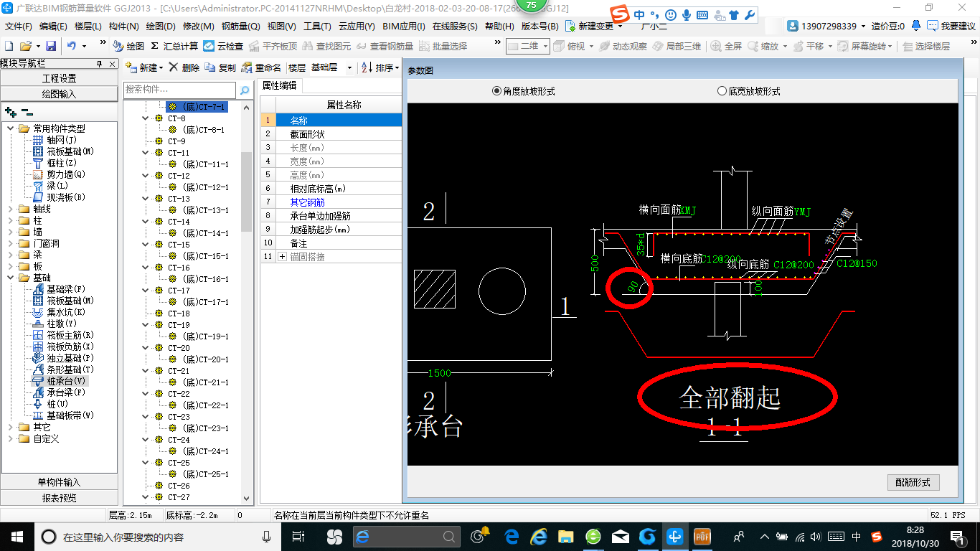The image size is (980, 551).
Task: Expand the 轴线 tree node
Action: [x=11, y=209]
